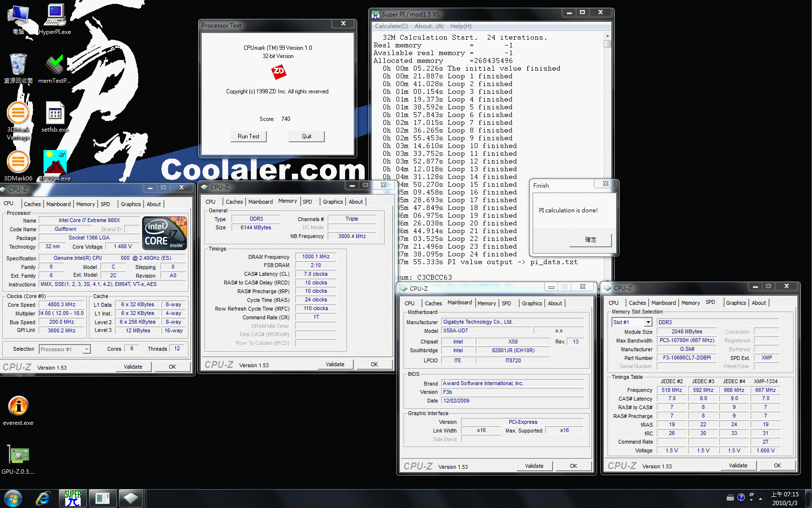Open Internet Explorer from taskbar
812x508 pixels.
[43, 498]
